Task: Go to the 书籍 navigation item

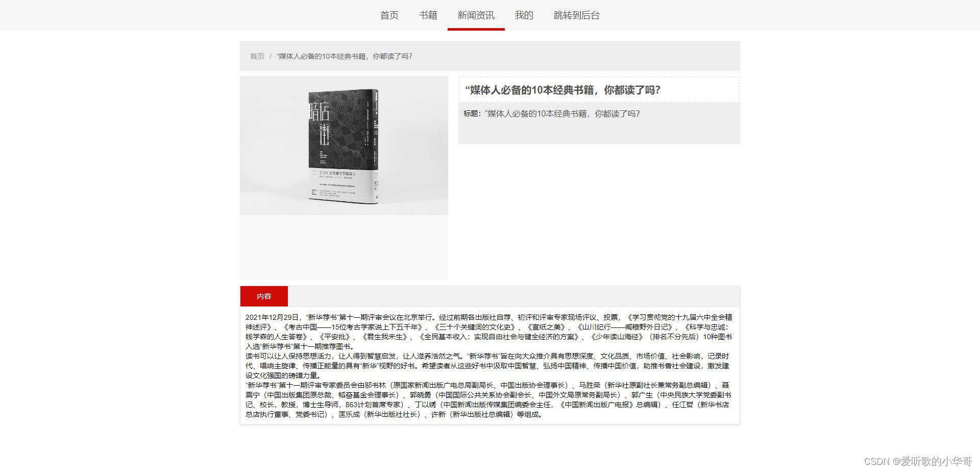Action: (428, 15)
